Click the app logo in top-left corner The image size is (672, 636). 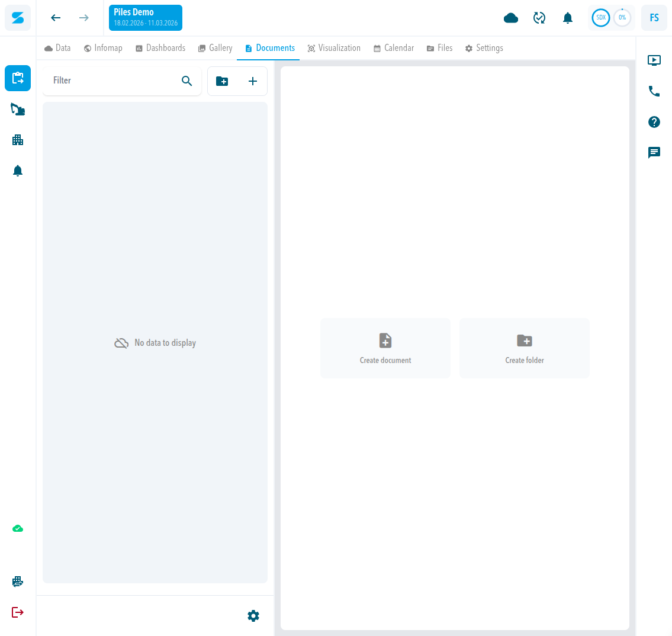tap(18, 18)
